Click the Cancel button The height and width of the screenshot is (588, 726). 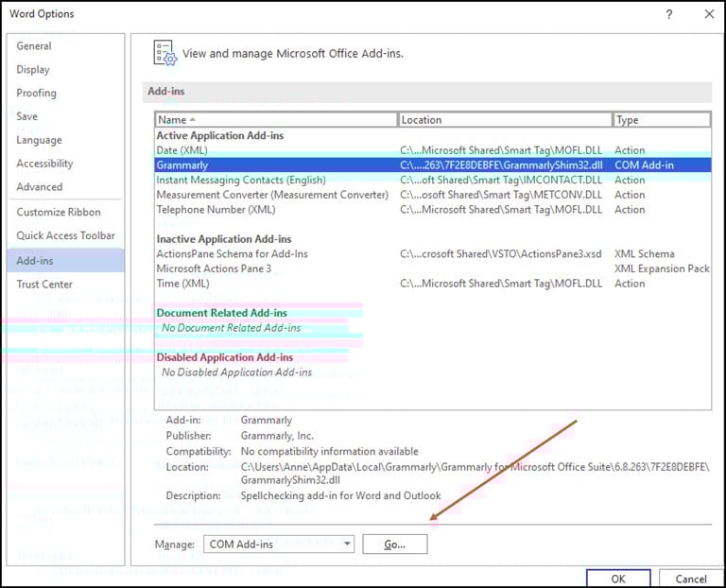point(691,579)
